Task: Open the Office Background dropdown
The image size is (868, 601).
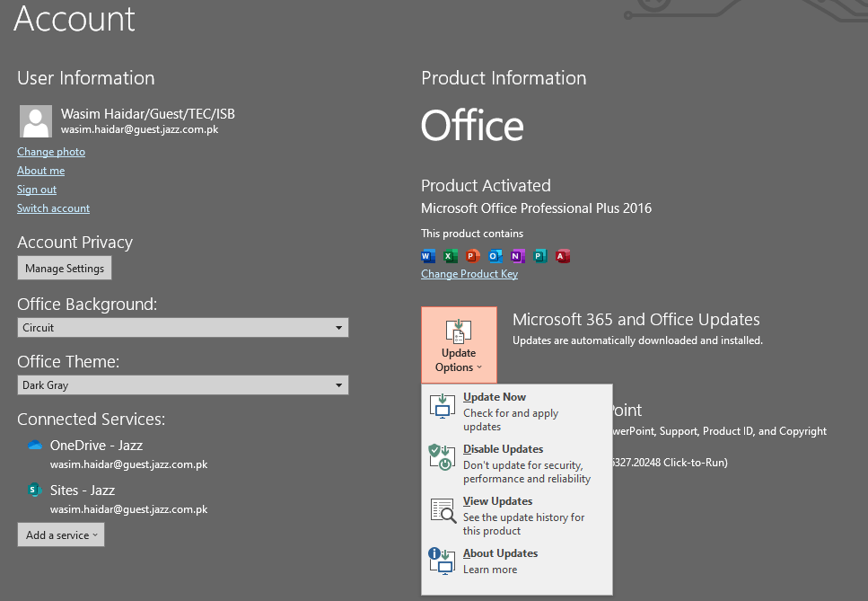Action: click(182, 328)
